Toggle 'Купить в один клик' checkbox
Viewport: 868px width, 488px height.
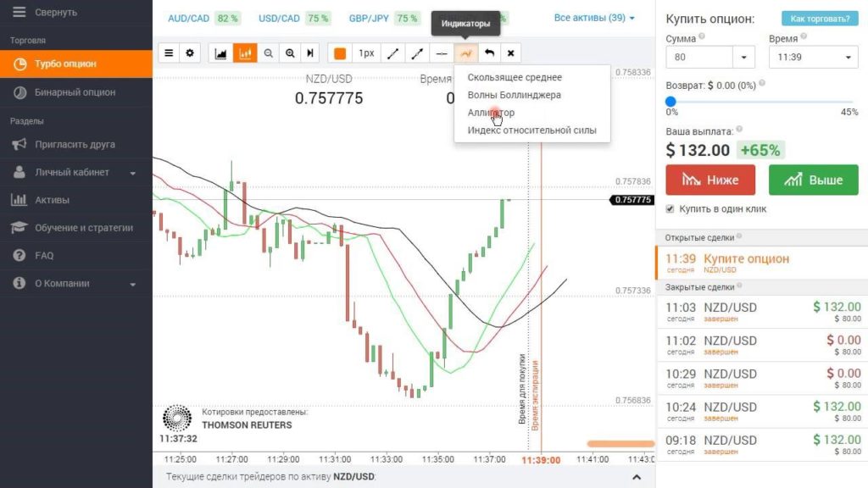pyautogui.click(x=670, y=208)
